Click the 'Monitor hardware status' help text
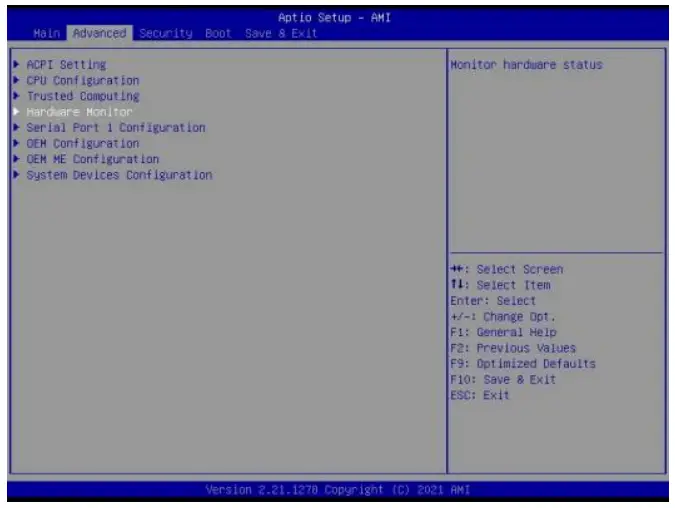 (x=526, y=65)
